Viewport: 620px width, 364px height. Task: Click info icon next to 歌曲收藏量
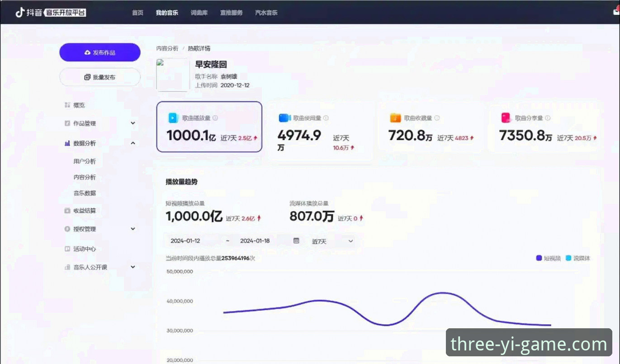437,118
